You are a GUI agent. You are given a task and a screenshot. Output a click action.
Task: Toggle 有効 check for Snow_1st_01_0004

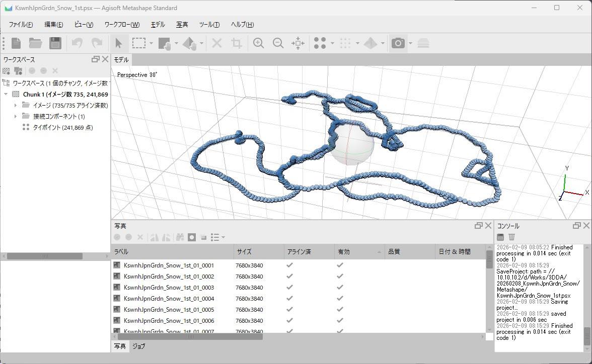(x=340, y=298)
